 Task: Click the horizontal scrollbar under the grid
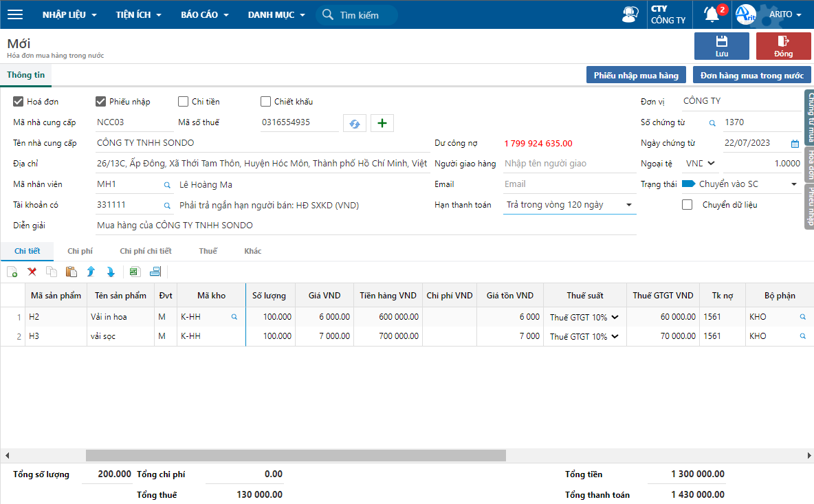(296, 455)
